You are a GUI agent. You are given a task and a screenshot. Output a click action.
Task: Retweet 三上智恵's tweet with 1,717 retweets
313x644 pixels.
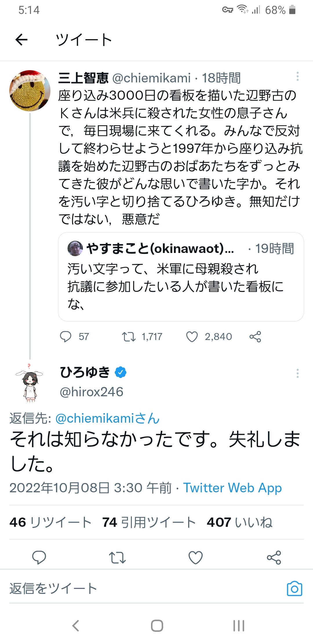129,337
